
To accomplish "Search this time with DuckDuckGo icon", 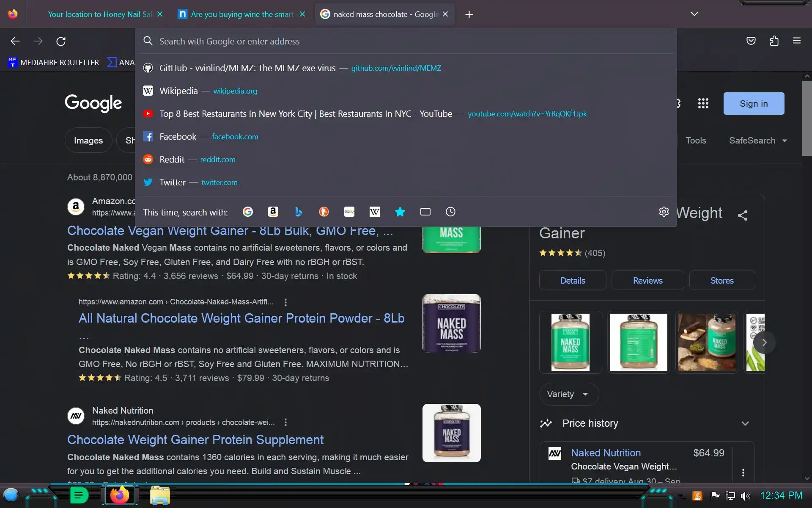I will (324, 212).
